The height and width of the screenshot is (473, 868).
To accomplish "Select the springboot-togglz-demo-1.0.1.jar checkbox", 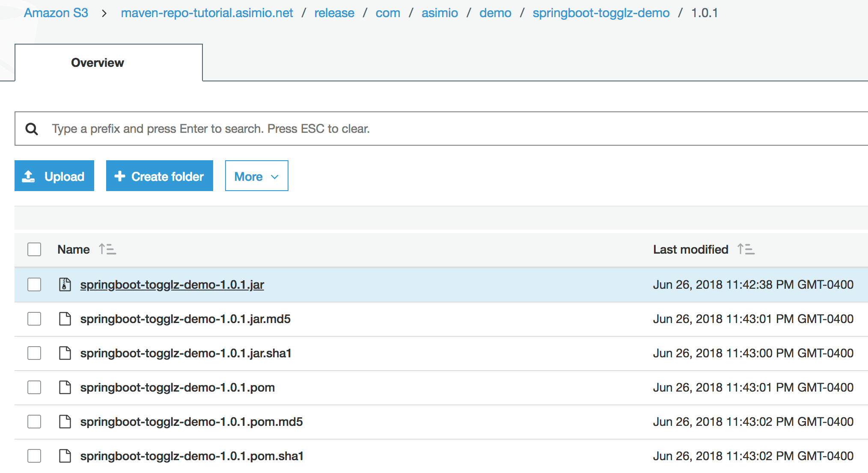I will (x=34, y=285).
